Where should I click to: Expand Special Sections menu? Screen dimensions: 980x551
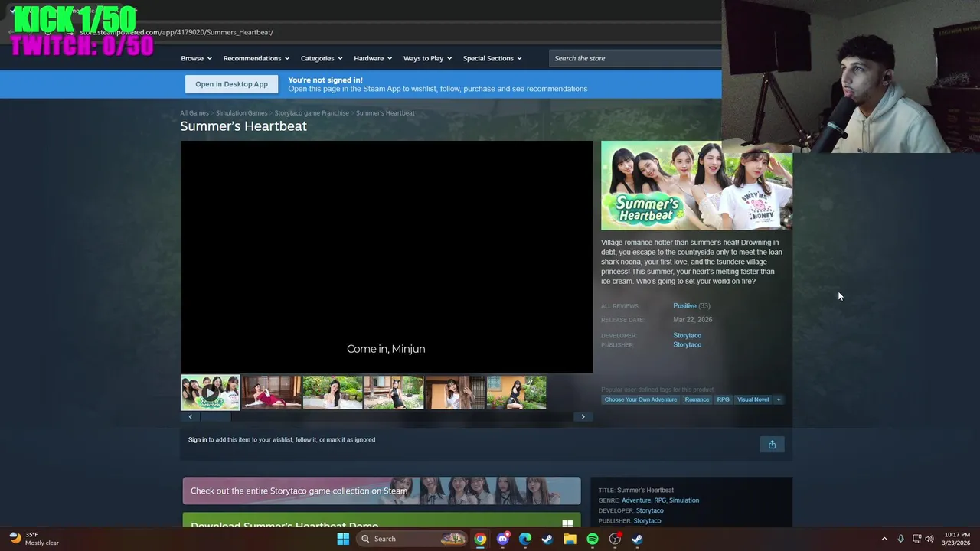coord(492,58)
